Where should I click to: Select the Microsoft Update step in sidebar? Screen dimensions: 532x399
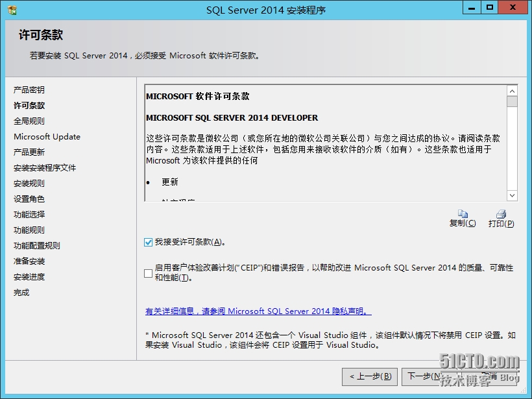pos(47,137)
